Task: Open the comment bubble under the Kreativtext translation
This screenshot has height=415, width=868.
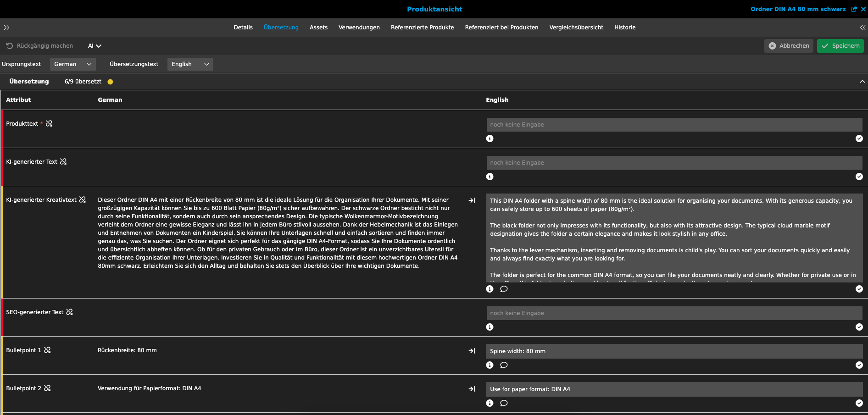Action: point(504,289)
